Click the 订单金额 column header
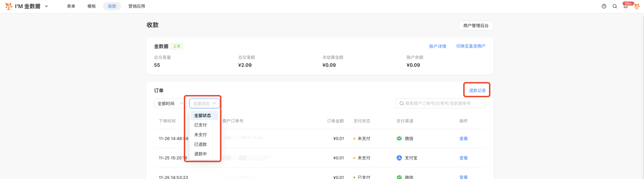Viewport: 644px width, 179px height. coord(336,121)
